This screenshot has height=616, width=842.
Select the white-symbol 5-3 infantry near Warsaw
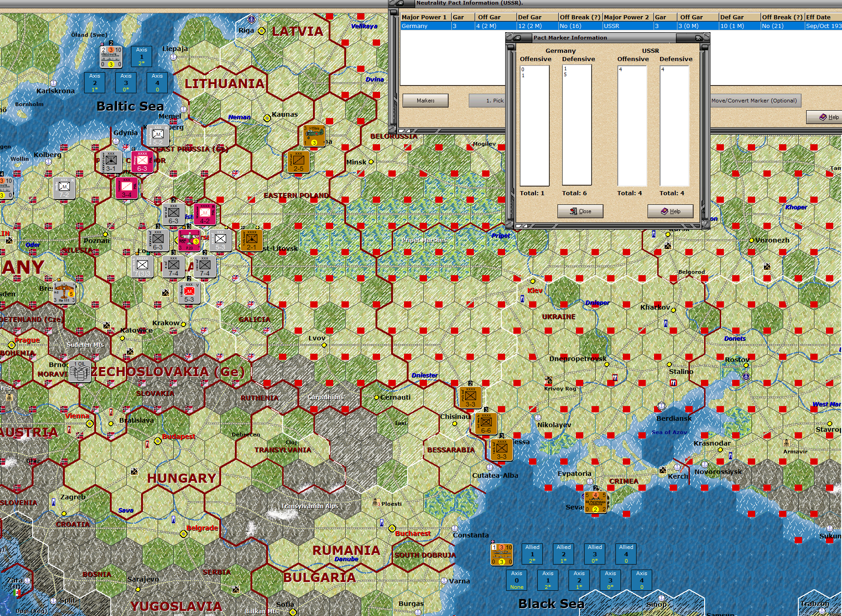[220, 240]
